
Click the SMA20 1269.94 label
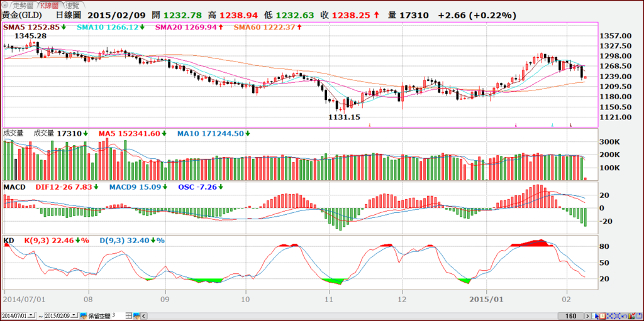coord(189,27)
